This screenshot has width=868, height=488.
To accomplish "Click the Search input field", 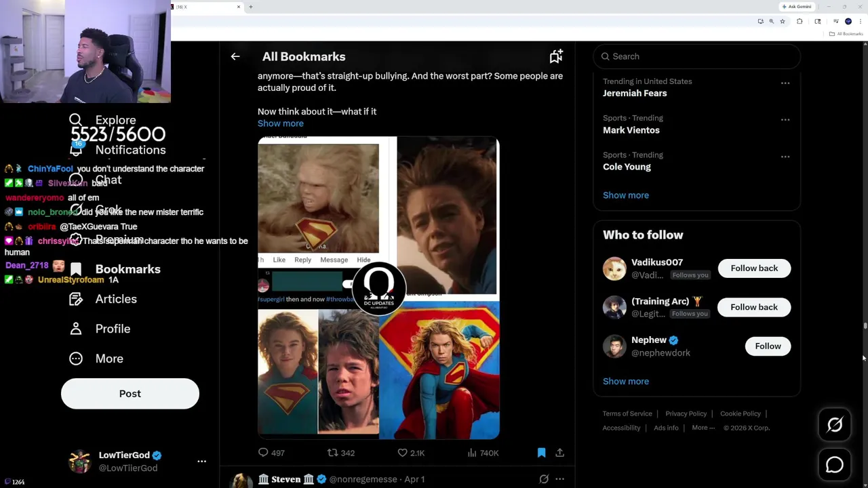I will point(698,57).
